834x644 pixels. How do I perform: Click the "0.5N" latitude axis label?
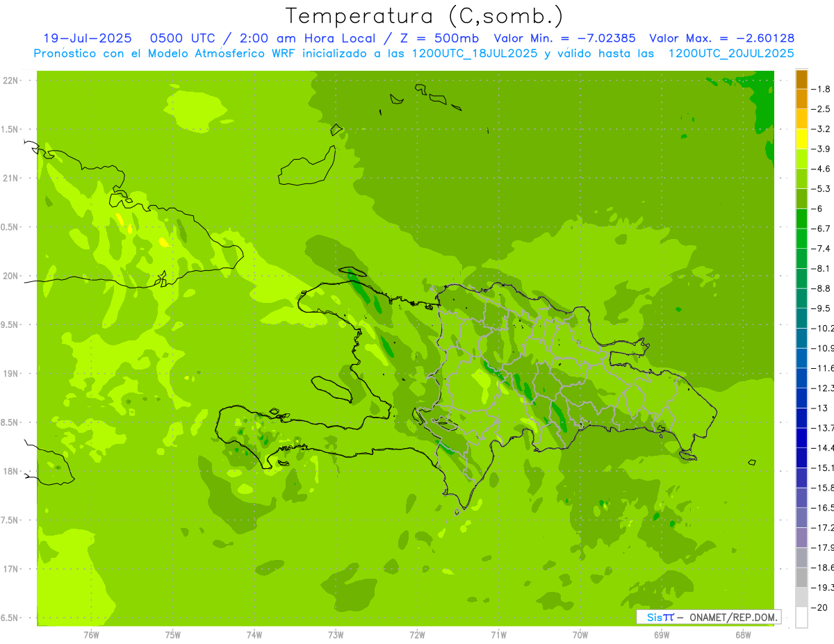click(10, 227)
